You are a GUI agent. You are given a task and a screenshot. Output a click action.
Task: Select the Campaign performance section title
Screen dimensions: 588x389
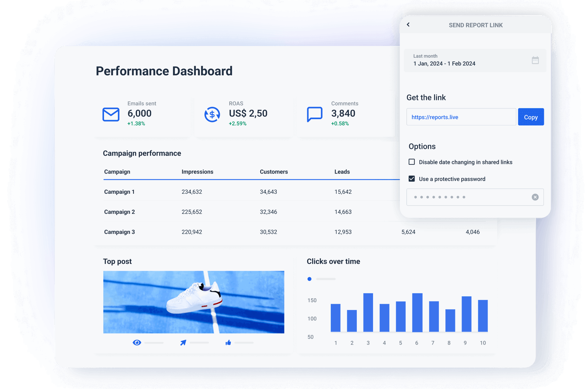pos(142,153)
